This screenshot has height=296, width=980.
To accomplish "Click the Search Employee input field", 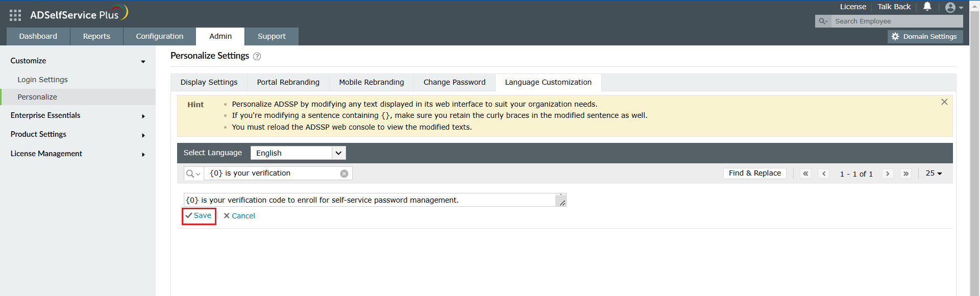I will click(x=896, y=21).
